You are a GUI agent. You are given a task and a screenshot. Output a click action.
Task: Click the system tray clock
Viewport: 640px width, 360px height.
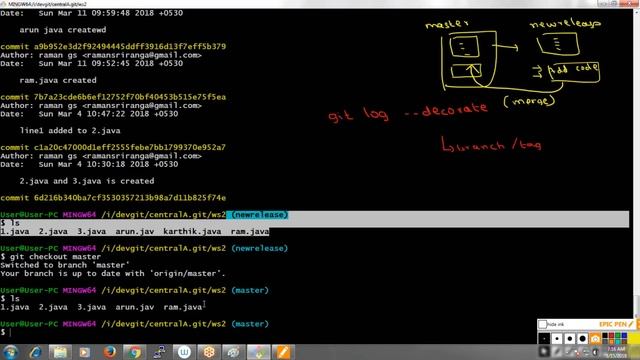pyautogui.click(x=616, y=352)
